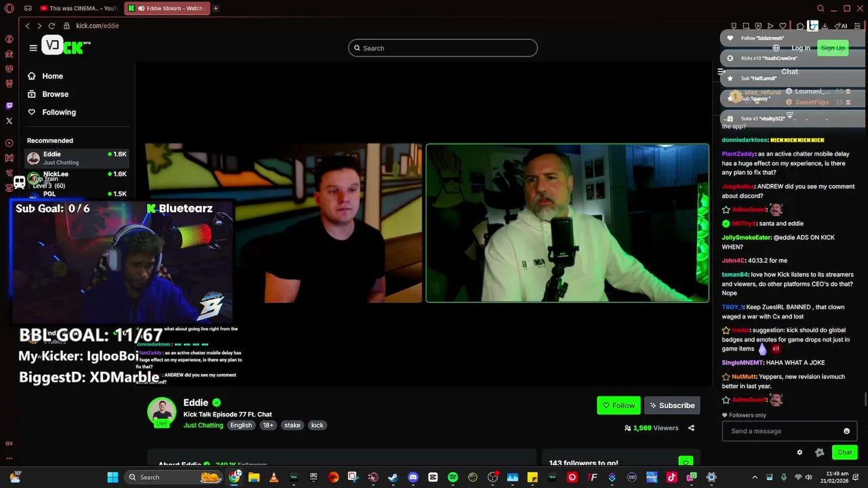The image size is (868, 488).
Task: Open Eddie's profile avatar
Action: (162, 412)
